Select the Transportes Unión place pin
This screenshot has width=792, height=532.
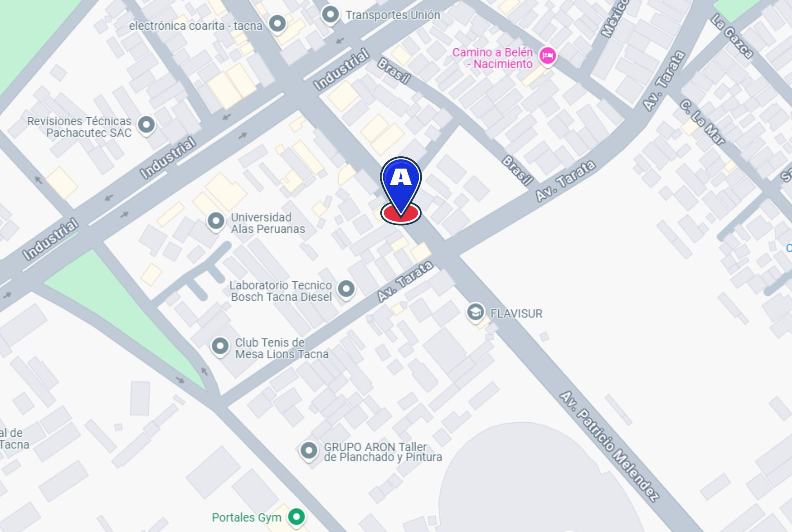point(330,15)
